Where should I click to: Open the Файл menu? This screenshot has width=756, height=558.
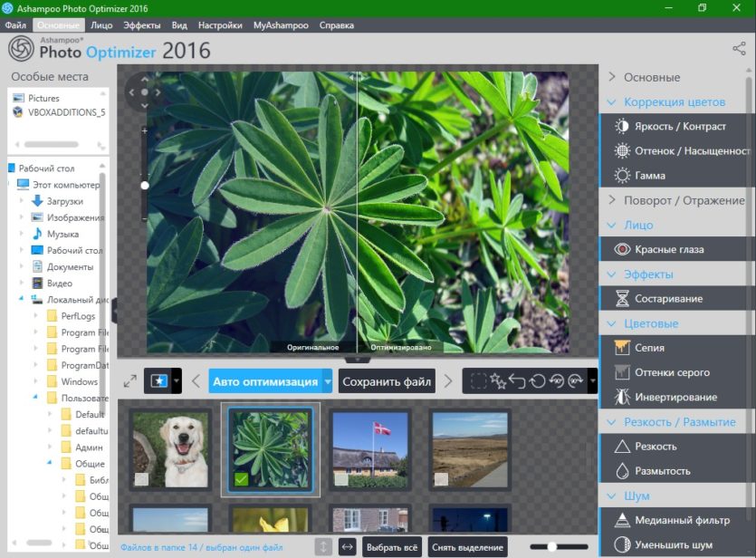coord(15,25)
